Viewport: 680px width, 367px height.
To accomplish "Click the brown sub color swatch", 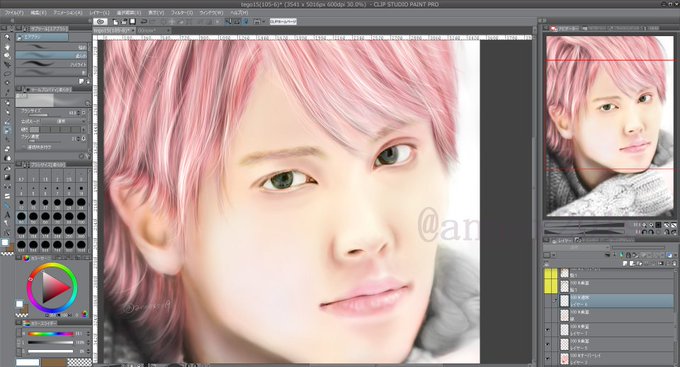I will (53, 362).
